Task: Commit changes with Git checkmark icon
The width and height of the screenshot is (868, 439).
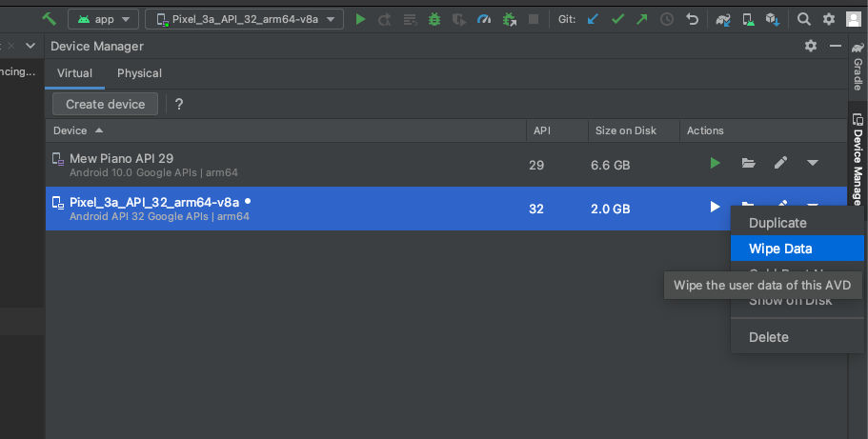Action: (617, 19)
